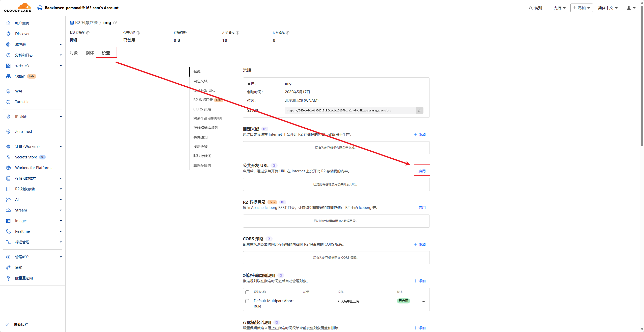Click “跟踪” network icon
Image resolution: width=644 pixels, height=332 pixels.
[x=8, y=76]
